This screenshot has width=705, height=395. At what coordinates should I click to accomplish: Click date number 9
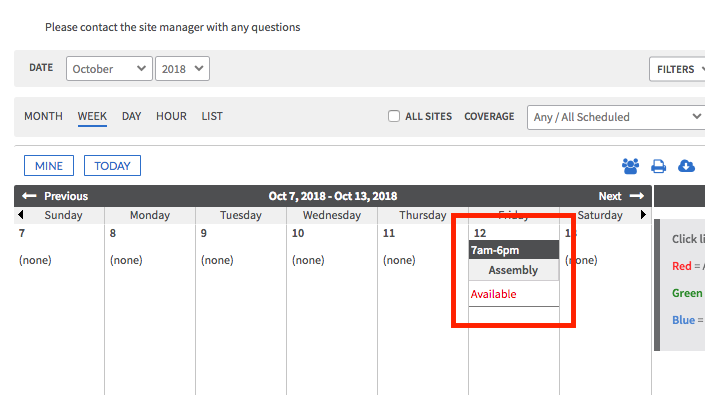[x=204, y=233]
